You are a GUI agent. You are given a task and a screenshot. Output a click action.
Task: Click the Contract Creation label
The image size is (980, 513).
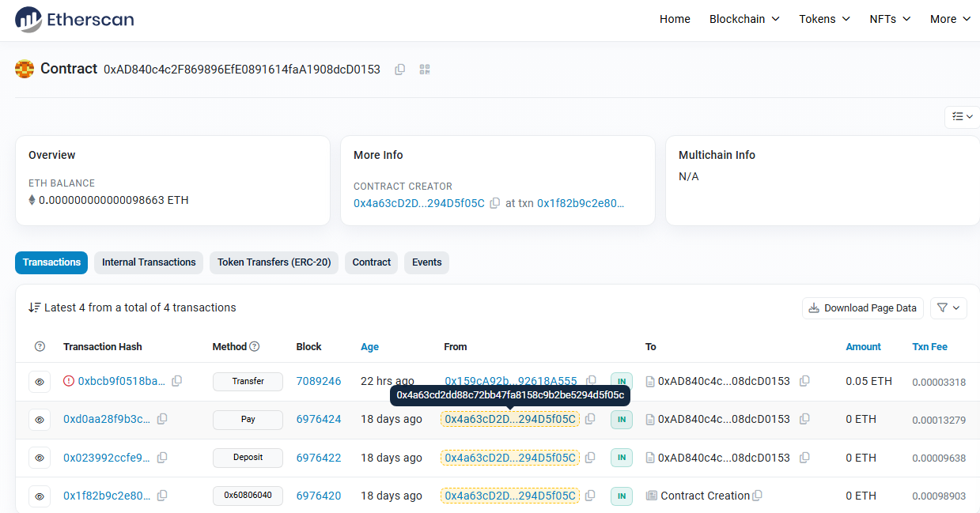(x=705, y=496)
